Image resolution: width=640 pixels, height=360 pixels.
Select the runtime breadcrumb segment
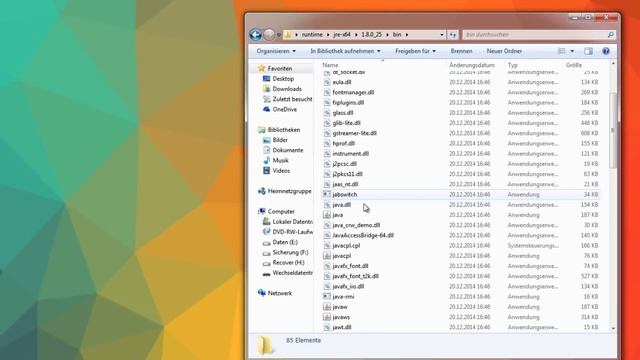[x=312, y=35]
